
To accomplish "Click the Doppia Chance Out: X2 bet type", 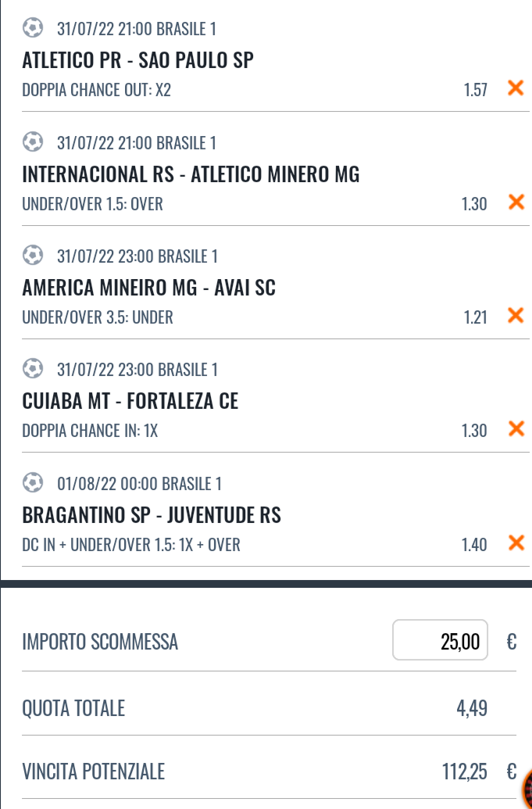I will pos(96,90).
